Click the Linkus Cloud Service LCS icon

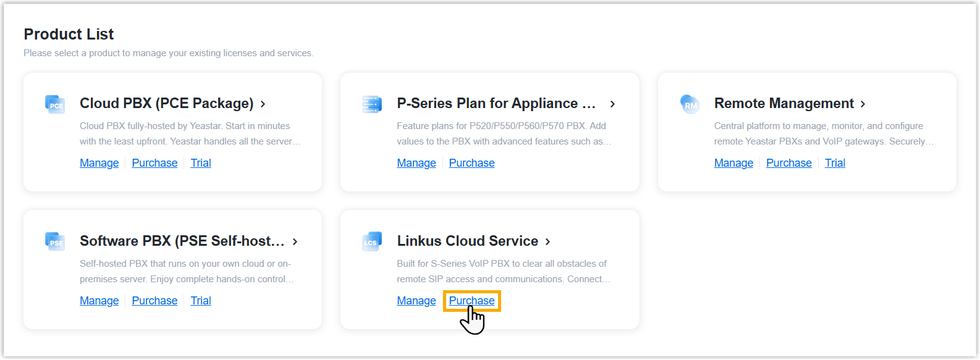coord(372,241)
